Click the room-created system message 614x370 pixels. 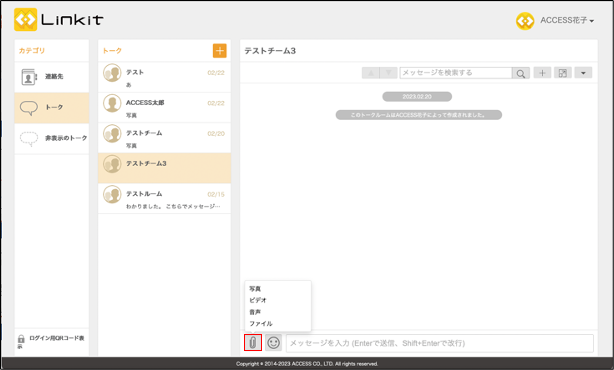pos(419,115)
